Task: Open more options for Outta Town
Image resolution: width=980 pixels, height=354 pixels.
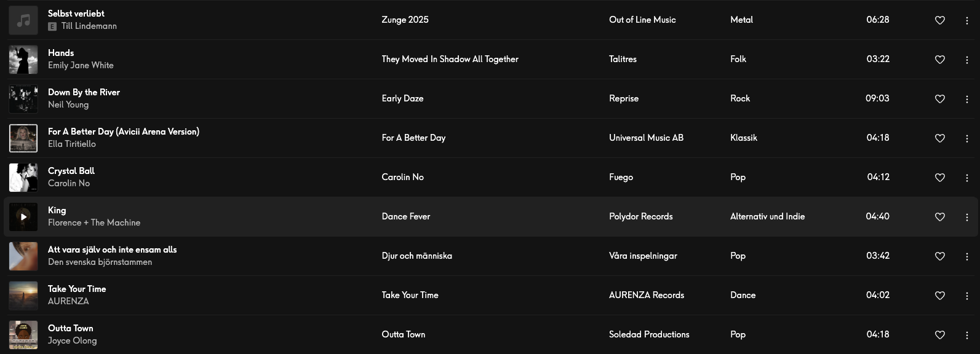Action: point(967,335)
